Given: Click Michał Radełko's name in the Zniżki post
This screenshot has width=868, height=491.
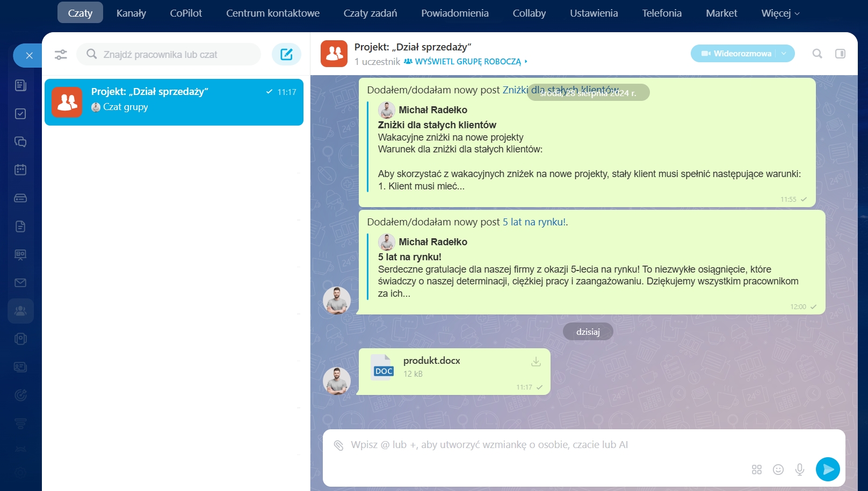Looking at the screenshot, I should (433, 110).
